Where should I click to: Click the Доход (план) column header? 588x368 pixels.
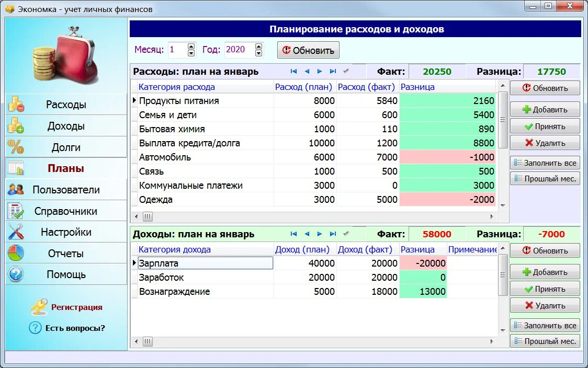(x=305, y=249)
